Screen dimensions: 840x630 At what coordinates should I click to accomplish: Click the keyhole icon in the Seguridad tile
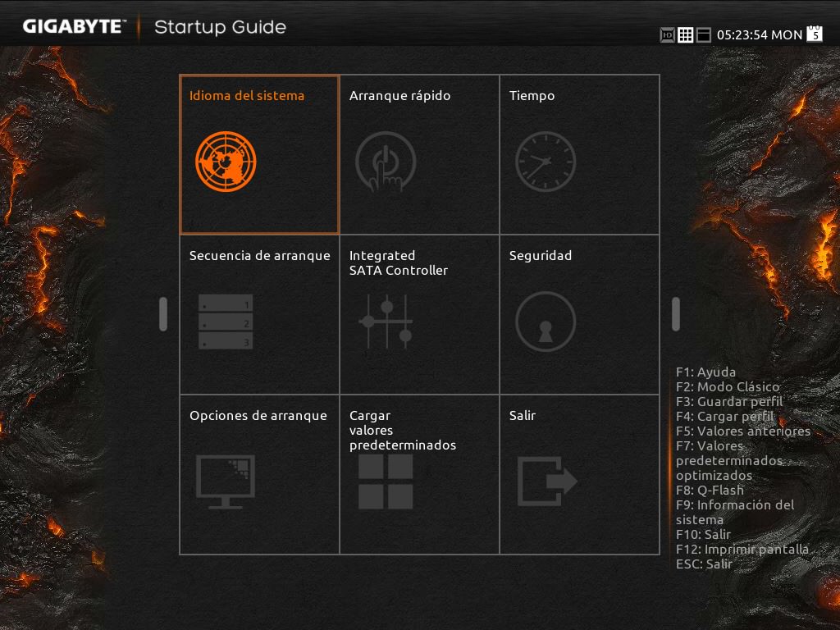(x=546, y=322)
